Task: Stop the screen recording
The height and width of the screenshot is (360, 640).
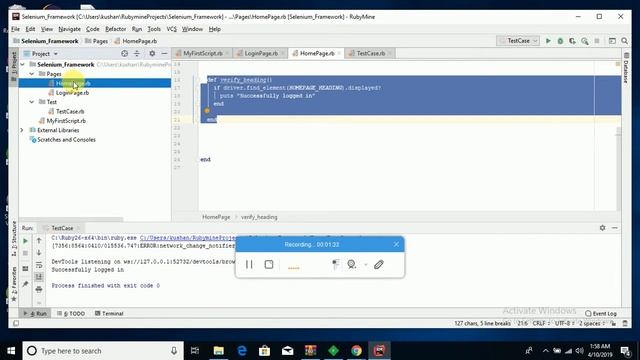Action: coord(269,264)
